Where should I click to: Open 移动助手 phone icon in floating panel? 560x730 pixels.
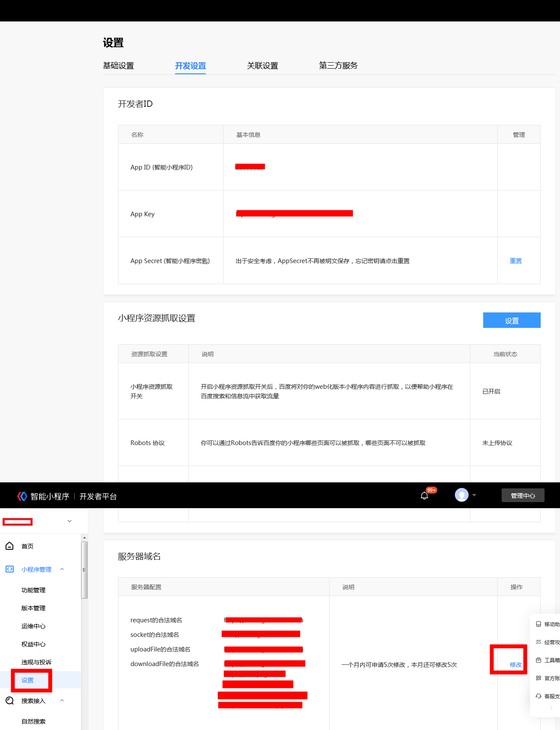click(x=539, y=624)
